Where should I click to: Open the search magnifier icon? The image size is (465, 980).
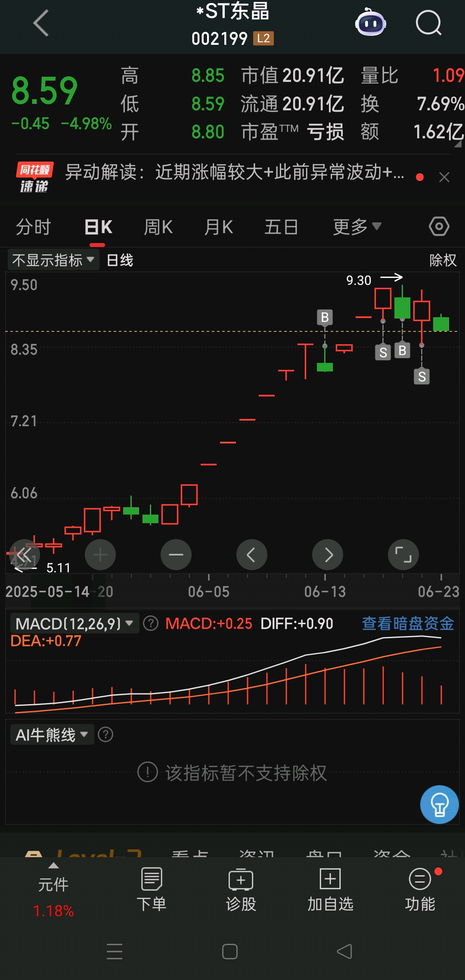pos(428,23)
